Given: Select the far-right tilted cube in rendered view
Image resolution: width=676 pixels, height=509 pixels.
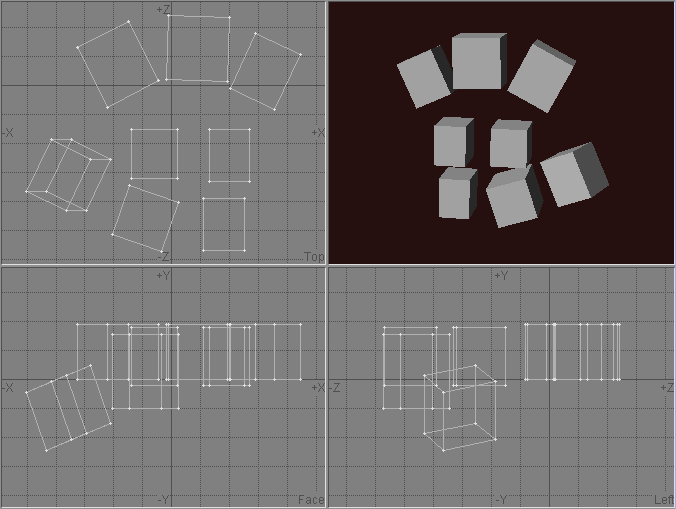Looking at the screenshot, I should pos(574,175).
